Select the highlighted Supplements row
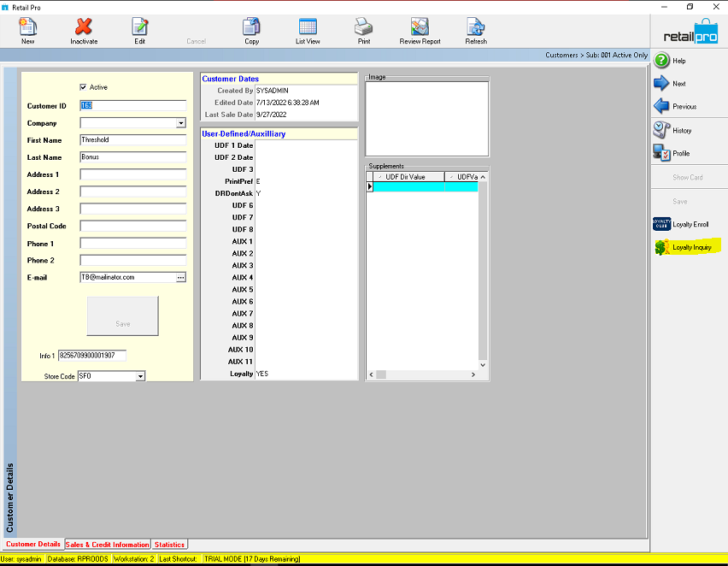 pyautogui.click(x=426, y=186)
